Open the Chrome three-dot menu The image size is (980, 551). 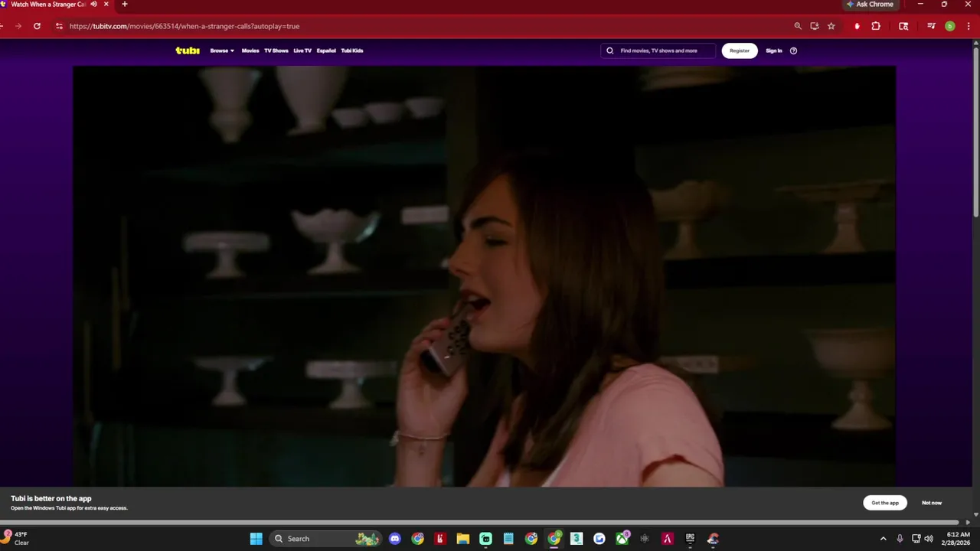click(969, 26)
